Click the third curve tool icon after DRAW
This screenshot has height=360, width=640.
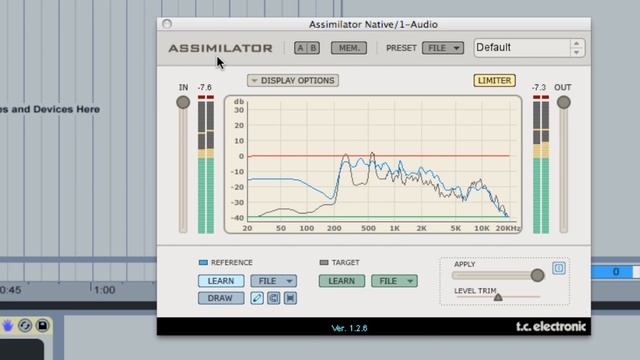290,298
